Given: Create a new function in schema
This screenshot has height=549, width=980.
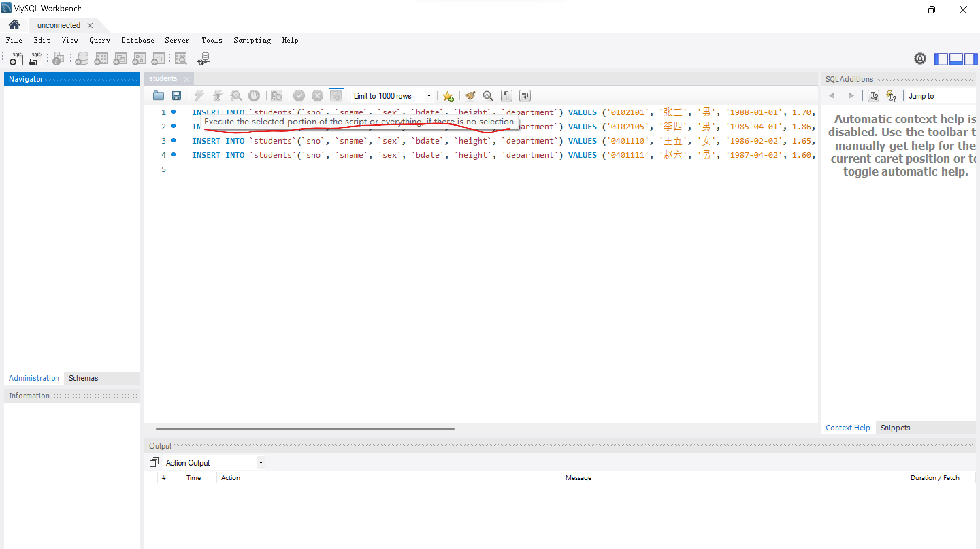Looking at the screenshot, I should pyautogui.click(x=158, y=59).
